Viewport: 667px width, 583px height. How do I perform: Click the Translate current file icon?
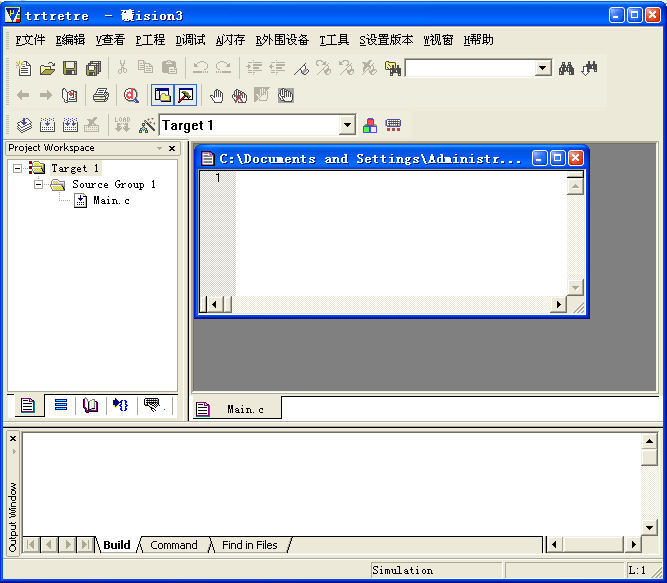click(24, 125)
